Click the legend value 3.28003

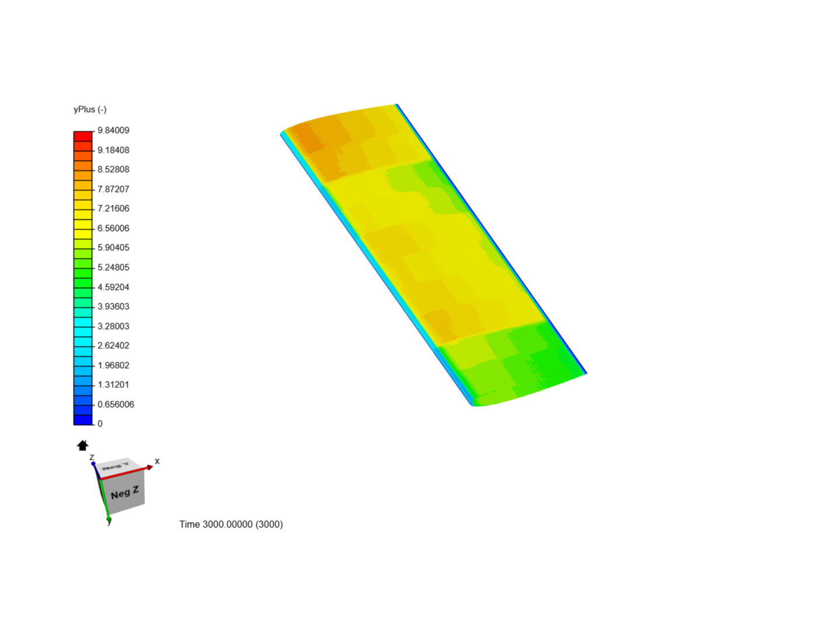(x=113, y=326)
